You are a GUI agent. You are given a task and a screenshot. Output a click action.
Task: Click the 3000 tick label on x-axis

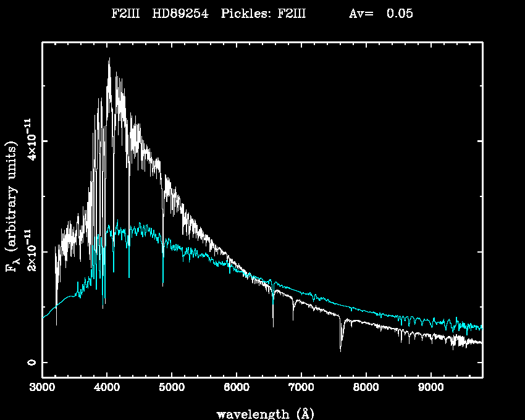43,388
